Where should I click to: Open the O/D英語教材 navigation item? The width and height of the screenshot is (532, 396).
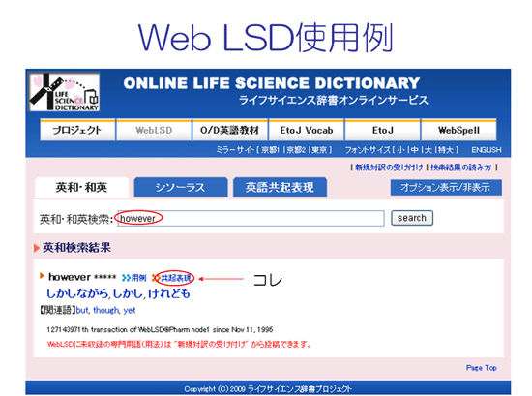tap(229, 130)
